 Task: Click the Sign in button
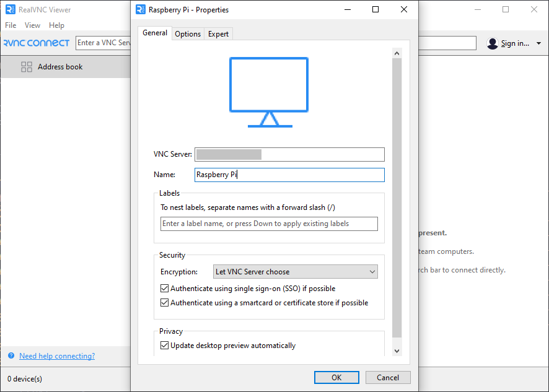click(515, 43)
